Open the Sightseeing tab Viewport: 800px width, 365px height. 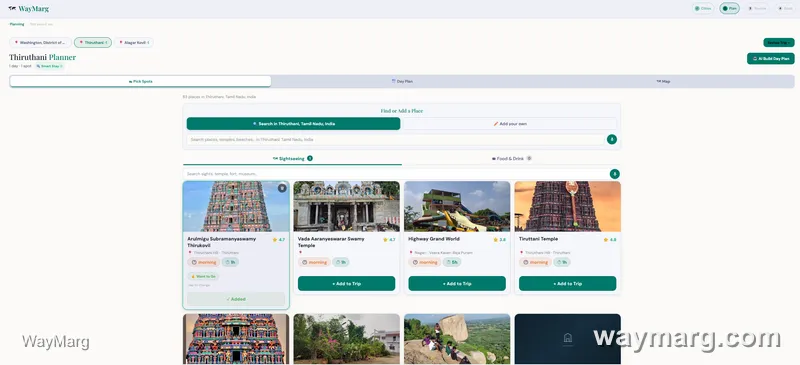click(x=292, y=158)
